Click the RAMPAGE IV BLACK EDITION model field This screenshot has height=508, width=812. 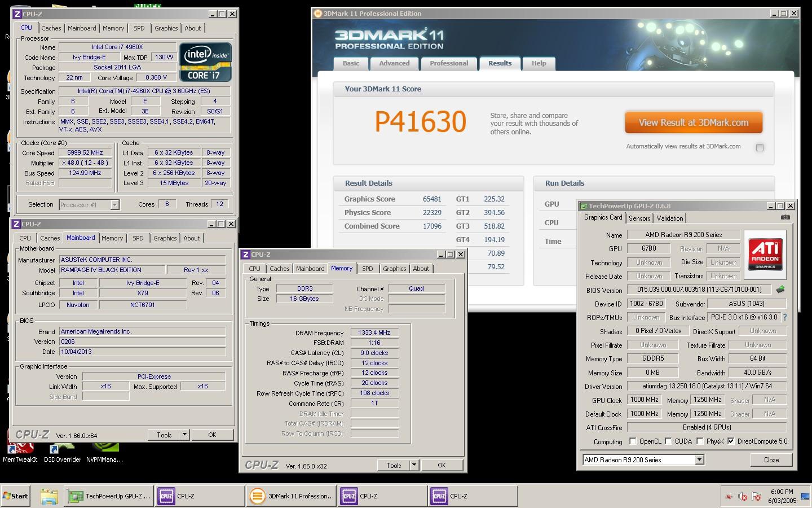tap(112, 270)
